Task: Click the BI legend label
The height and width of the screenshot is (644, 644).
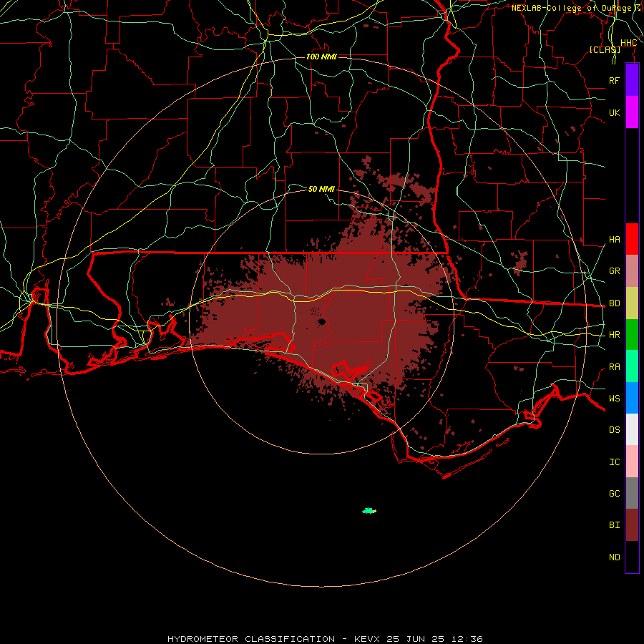Action: (614, 525)
